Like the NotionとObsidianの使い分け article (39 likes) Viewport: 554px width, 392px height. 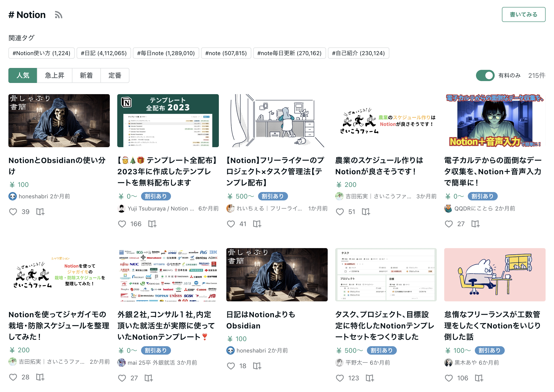point(13,212)
